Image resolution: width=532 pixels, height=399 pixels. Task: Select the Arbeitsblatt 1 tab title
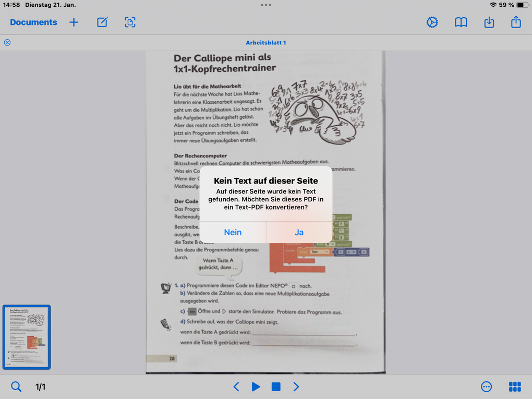click(265, 43)
